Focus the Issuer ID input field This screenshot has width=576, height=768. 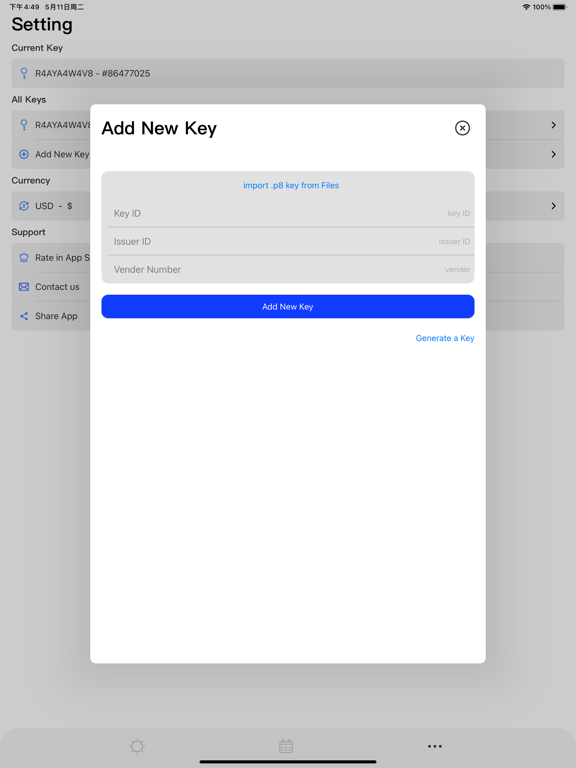(x=291, y=241)
